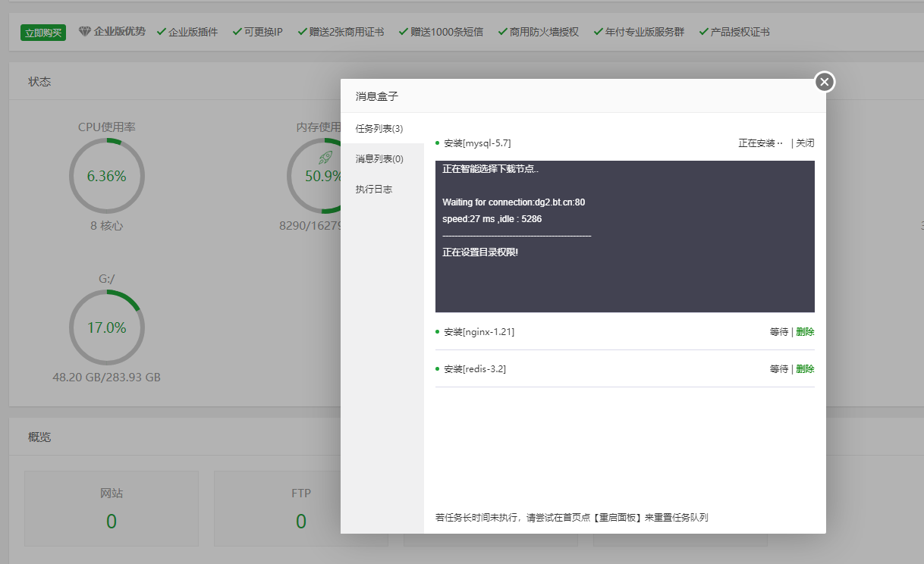Click the G:/ disk usage gauge 17.0%

coord(107,327)
